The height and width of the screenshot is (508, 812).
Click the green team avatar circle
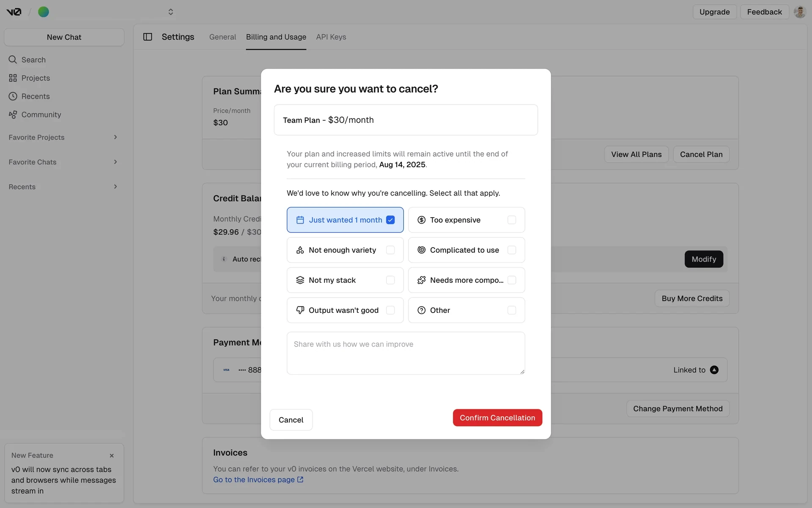44,12
